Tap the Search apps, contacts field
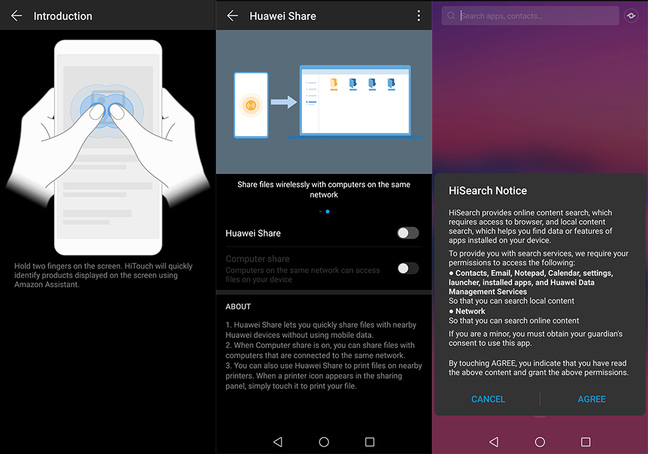Viewport: 648px width, 454px height. point(530,16)
